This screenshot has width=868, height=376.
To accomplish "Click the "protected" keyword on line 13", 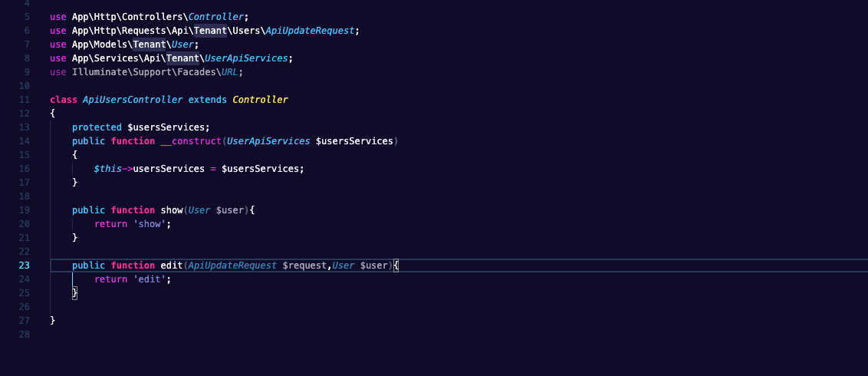I will click(x=97, y=127).
